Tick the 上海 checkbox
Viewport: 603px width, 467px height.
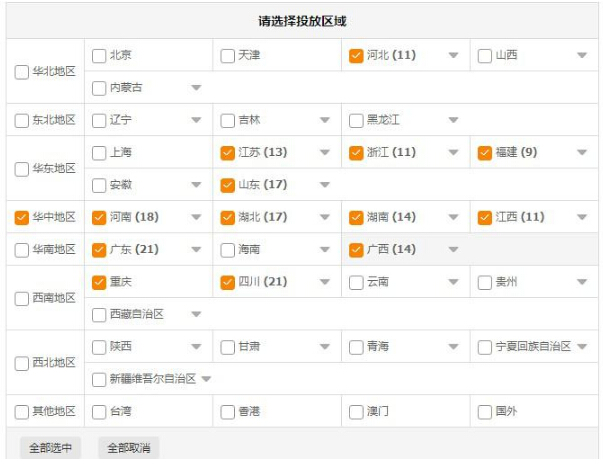tap(99, 153)
